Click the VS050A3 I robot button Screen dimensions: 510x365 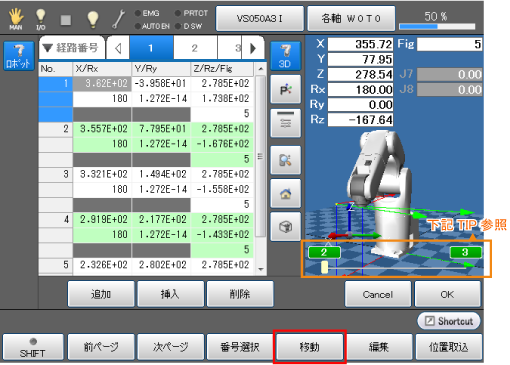coord(260,18)
